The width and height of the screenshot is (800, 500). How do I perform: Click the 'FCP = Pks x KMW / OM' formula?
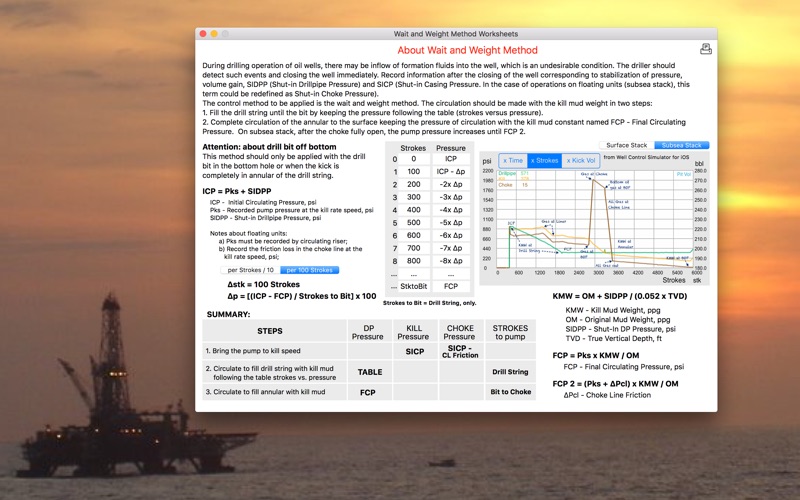[595, 356]
